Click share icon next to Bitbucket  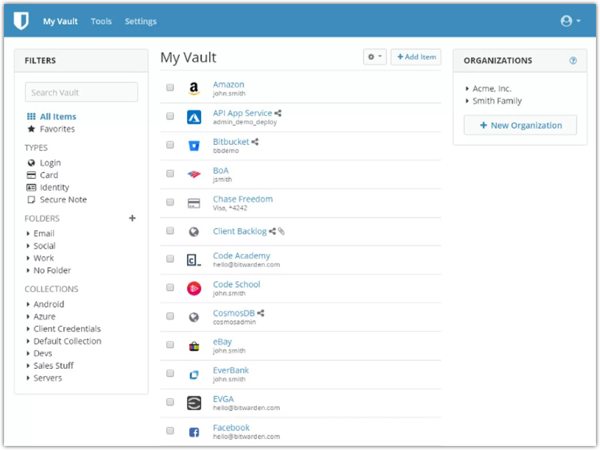pyautogui.click(x=255, y=142)
